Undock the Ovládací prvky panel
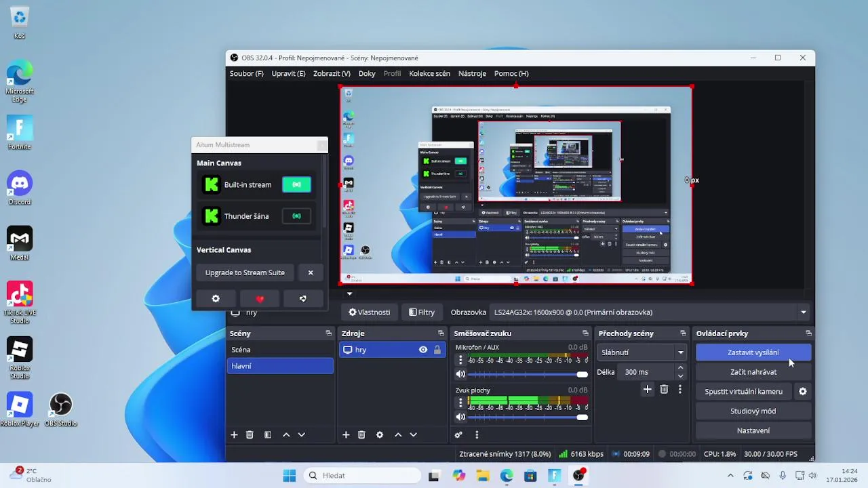The height and width of the screenshot is (488, 868). tap(808, 333)
